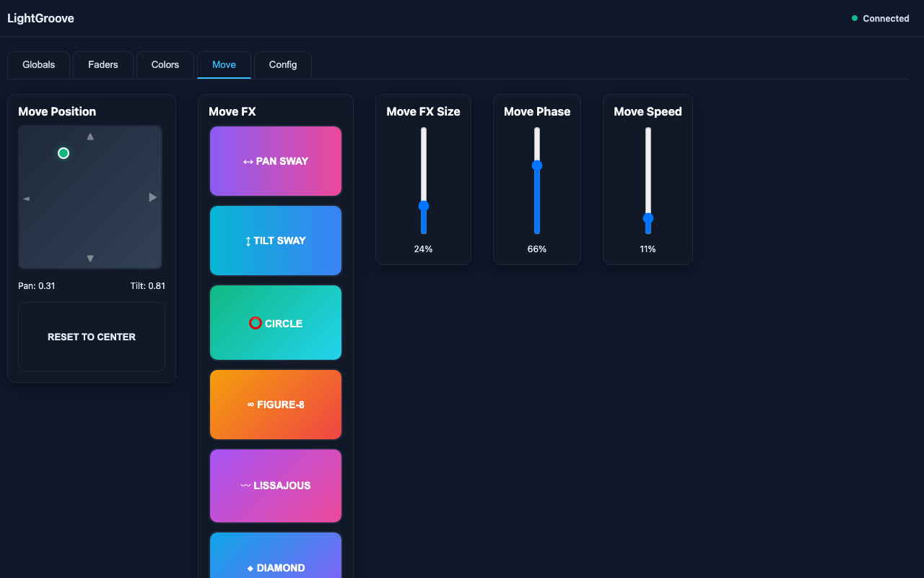Viewport: 924px width, 578px height.
Task: Select the Circle movement effect
Action: [276, 322]
